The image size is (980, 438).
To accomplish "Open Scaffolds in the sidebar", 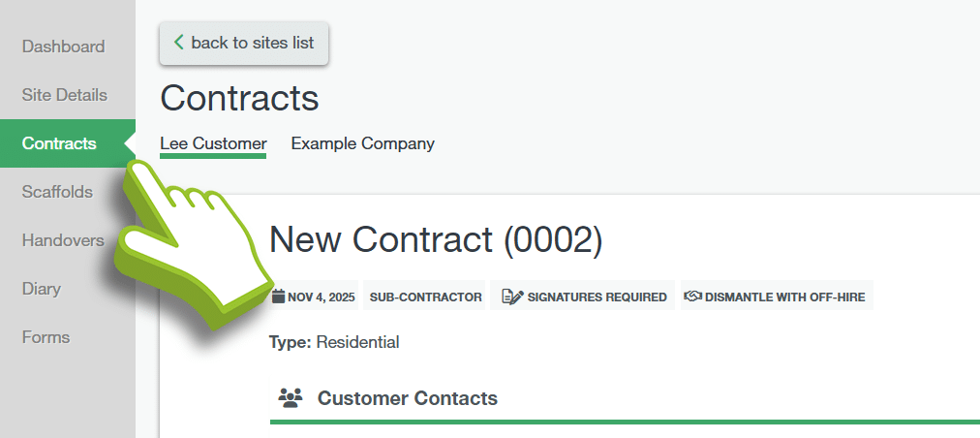I will [x=57, y=192].
